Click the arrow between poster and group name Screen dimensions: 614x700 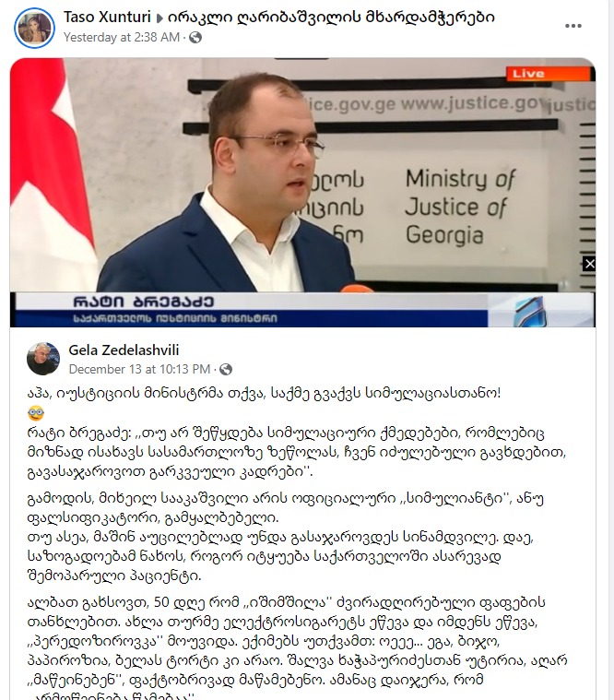click(159, 18)
